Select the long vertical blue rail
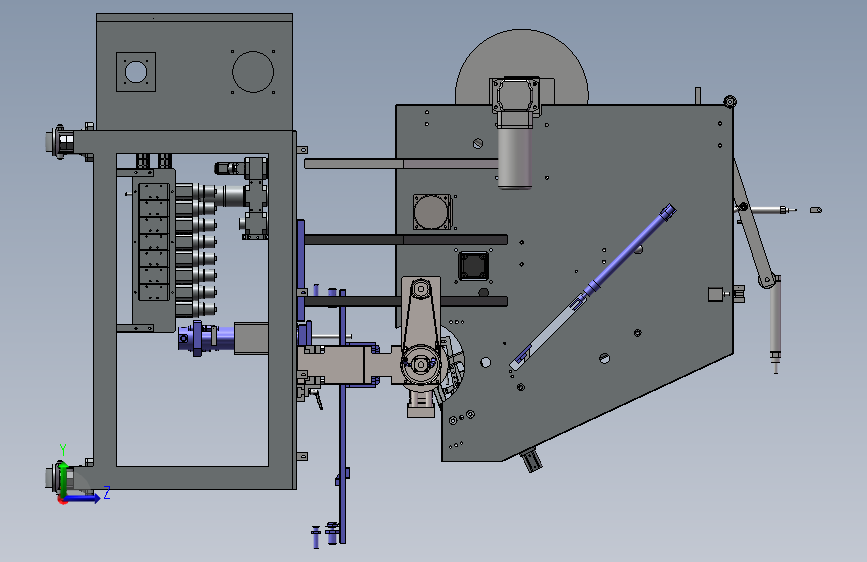 click(343, 416)
